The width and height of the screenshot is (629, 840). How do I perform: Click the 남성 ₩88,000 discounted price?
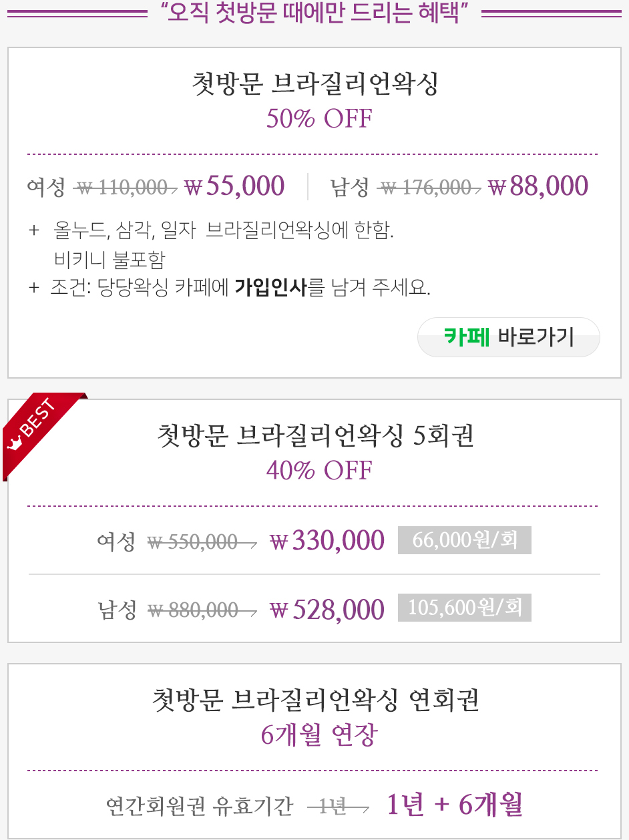pyautogui.click(x=538, y=186)
